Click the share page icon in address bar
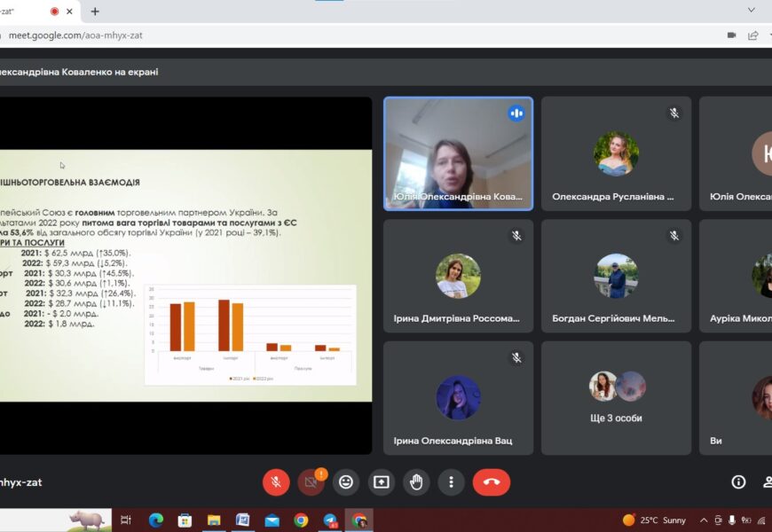This screenshot has height=532, width=772. click(x=753, y=35)
